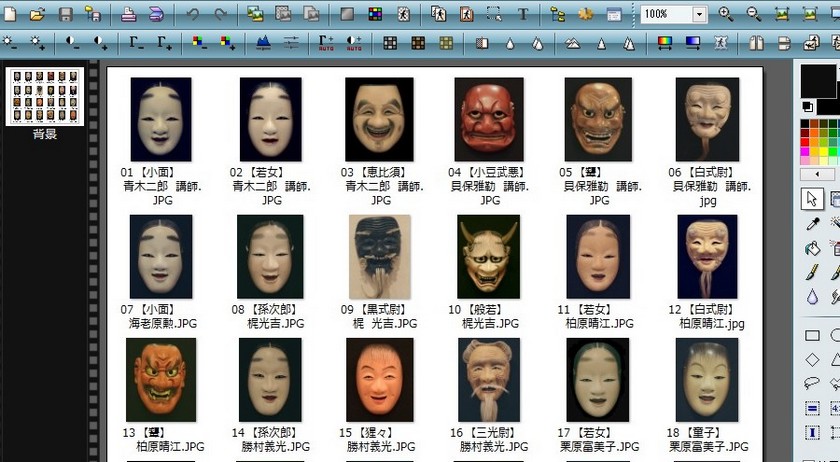
Task: Apply the double-drop strong blur icon
Action: (537, 43)
